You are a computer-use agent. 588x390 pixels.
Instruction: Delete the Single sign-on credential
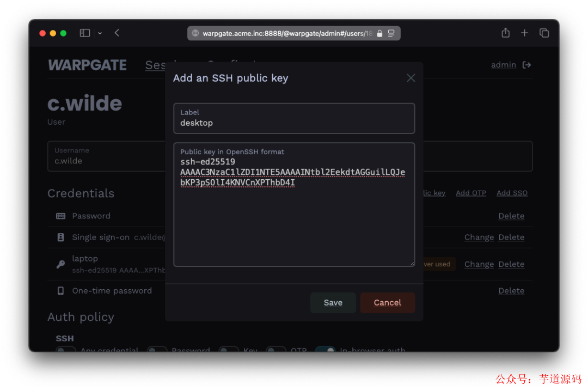pos(511,237)
